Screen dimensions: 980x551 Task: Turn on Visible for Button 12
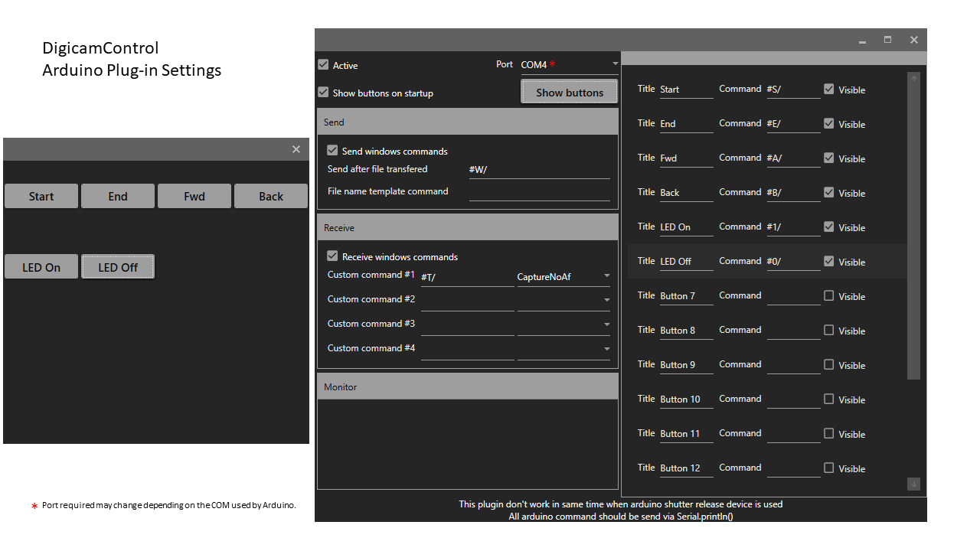(x=828, y=468)
